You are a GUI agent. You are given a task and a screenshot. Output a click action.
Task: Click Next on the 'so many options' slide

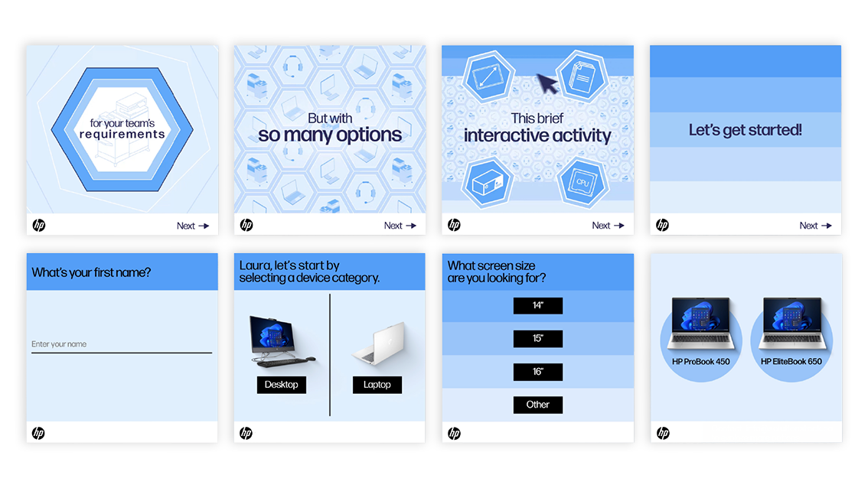[x=400, y=226]
